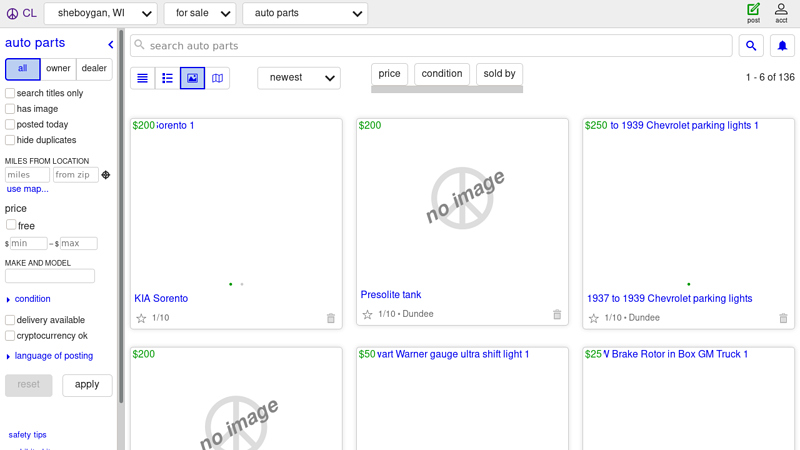The height and width of the screenshot is (450, 800).
Task: Toggle cryptocurrency ok checkbox
Action: point(10,336)
